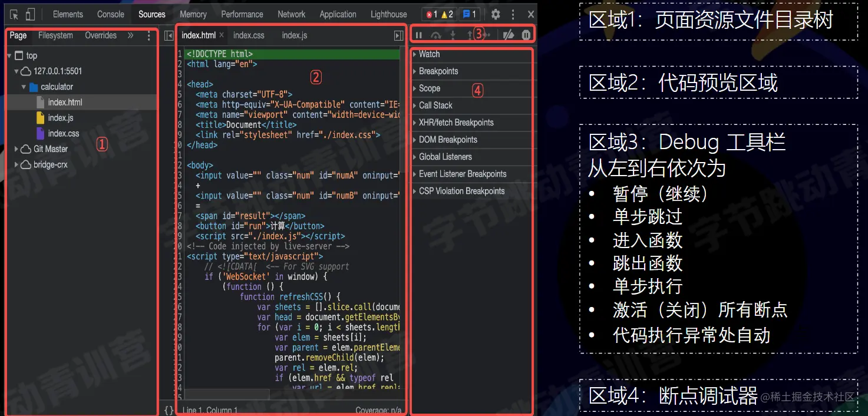
Task: Click the yellow warning count badge
Action: [447, 14]
